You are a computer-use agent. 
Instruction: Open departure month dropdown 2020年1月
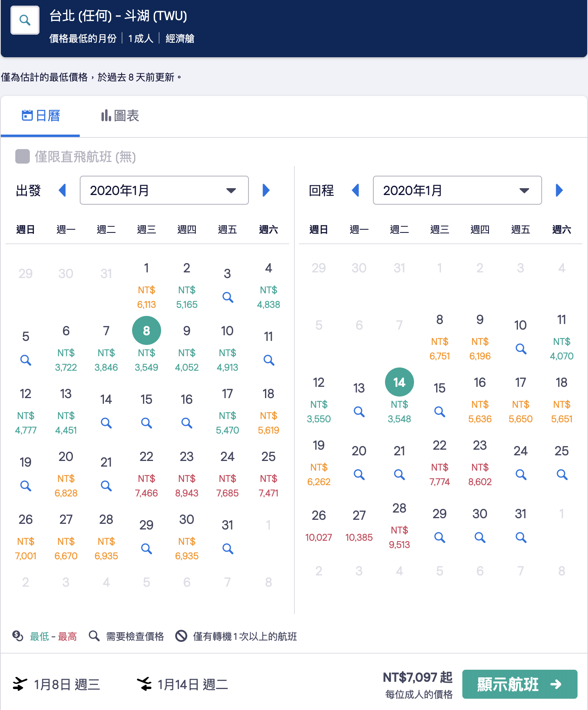(x=164, y=190)
